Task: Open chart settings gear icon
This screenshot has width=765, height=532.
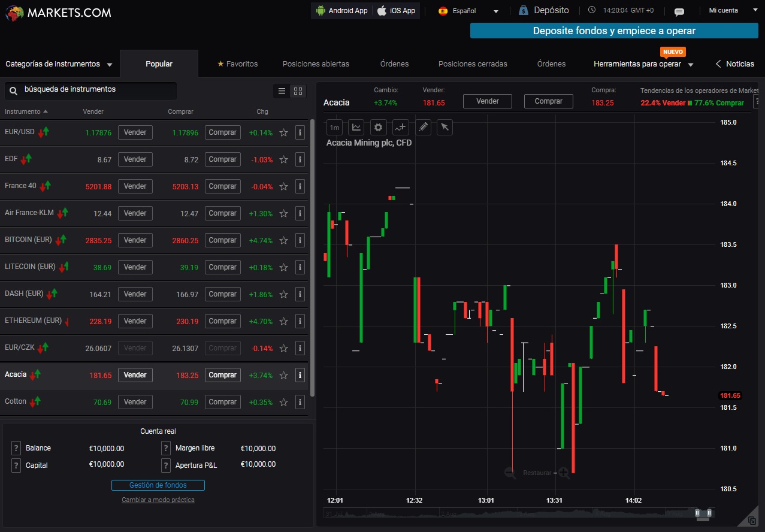Action: (x=378, y=127)
